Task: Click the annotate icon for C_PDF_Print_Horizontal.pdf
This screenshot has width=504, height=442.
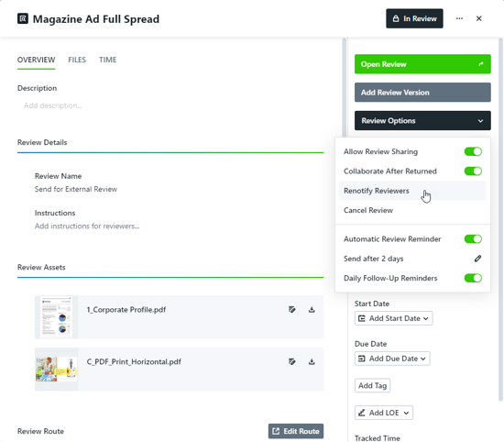Action: pos(291,361)
